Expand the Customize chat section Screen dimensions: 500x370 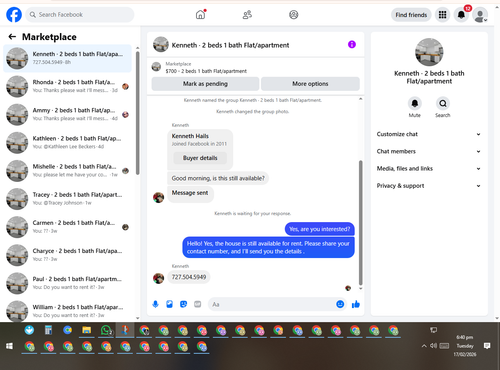point(429,134)
